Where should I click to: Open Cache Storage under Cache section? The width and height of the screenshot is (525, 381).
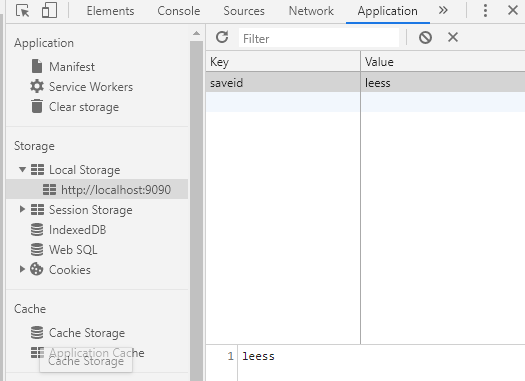click(x=87, y=333)
